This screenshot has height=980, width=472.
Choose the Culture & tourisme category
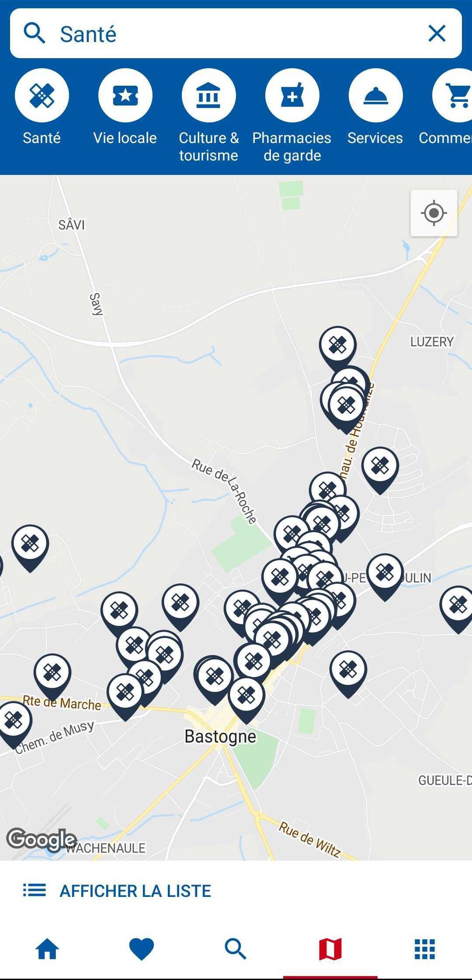click(x=209, y=95)
